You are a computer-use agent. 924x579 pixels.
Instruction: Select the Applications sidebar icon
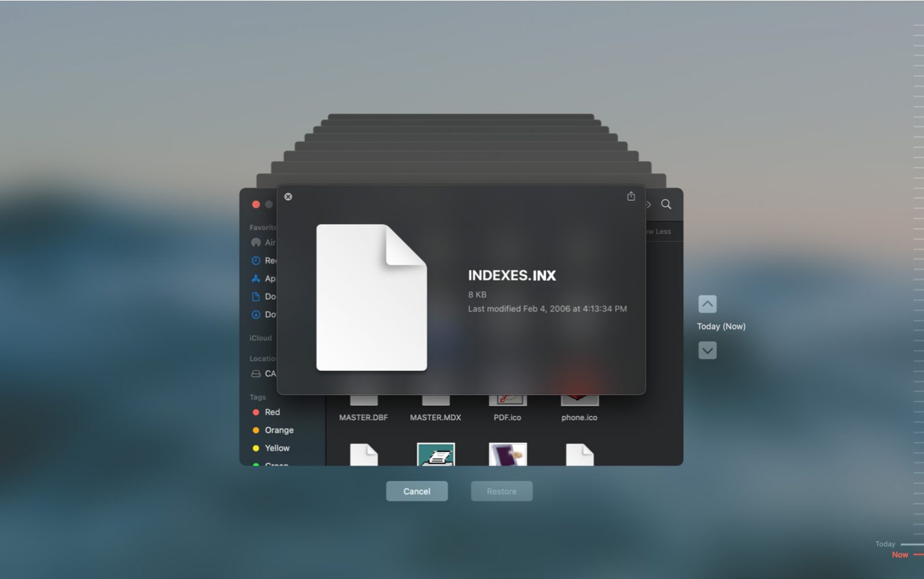coord(265,278)
